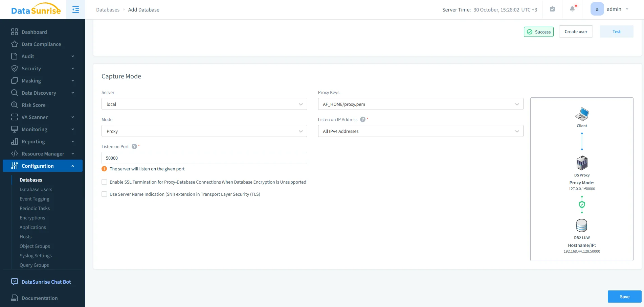Go to Database Users settings
Image resolution: width=644 pixels, height=307 pixels.
(x=36, y=189)
